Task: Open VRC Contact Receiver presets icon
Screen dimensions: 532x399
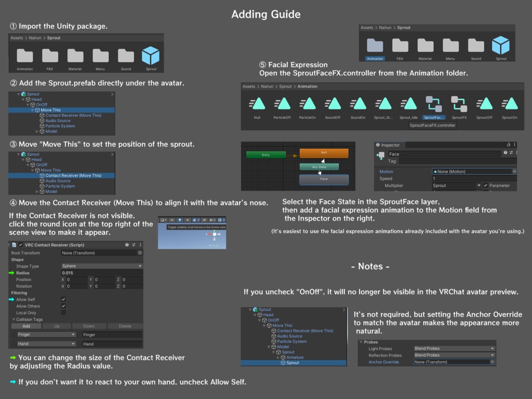Action: click(x=134, y=245)
